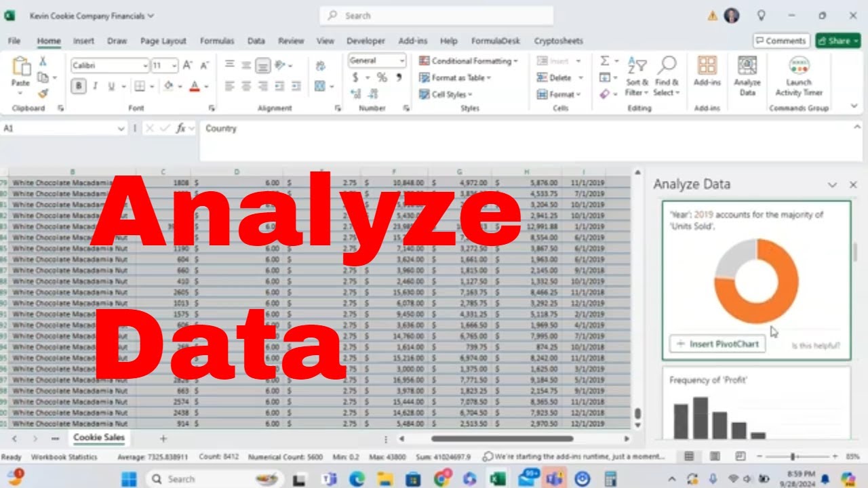Expand the Name Box A1 dropdown
Viewport: 868px width, 488px height.
pos(121,128)
